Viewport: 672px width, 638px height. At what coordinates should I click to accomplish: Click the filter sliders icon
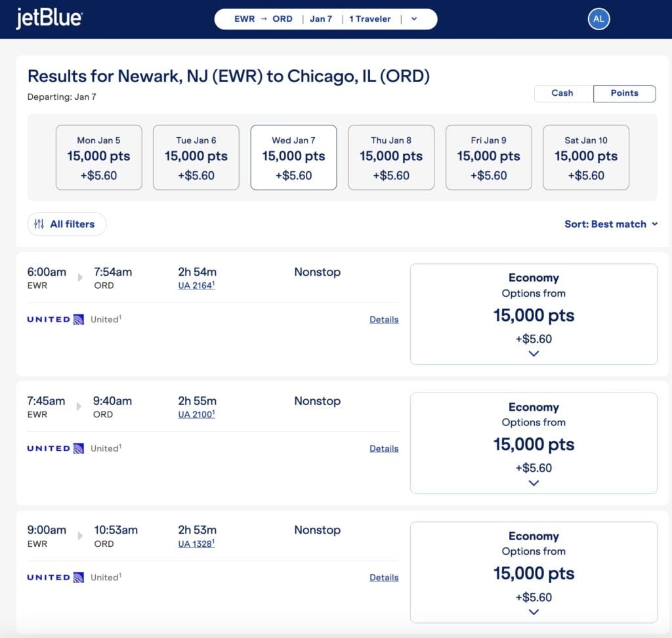(39, 224)
